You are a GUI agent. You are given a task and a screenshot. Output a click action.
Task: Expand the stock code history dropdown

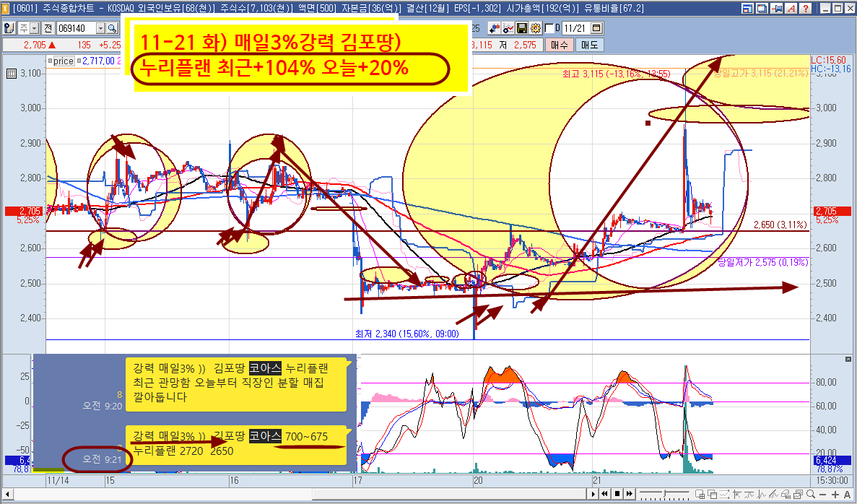100,28
